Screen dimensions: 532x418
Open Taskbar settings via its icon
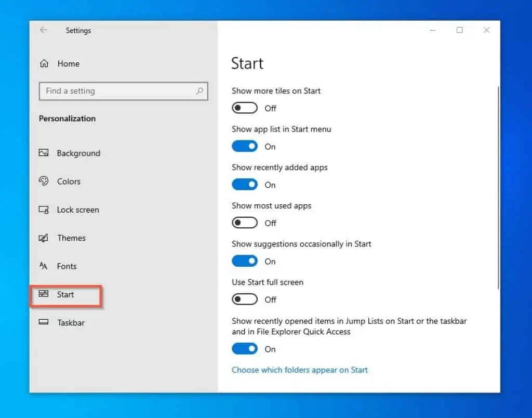44,322
